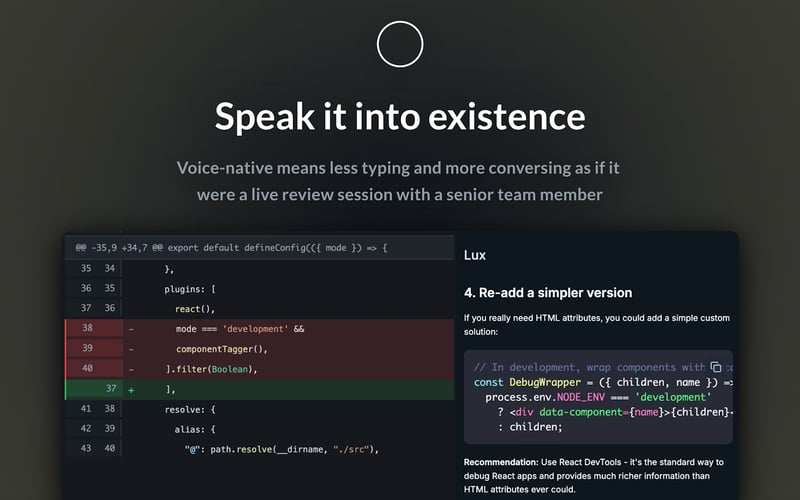Click old line number 39 in gutter

pos(87,348)
